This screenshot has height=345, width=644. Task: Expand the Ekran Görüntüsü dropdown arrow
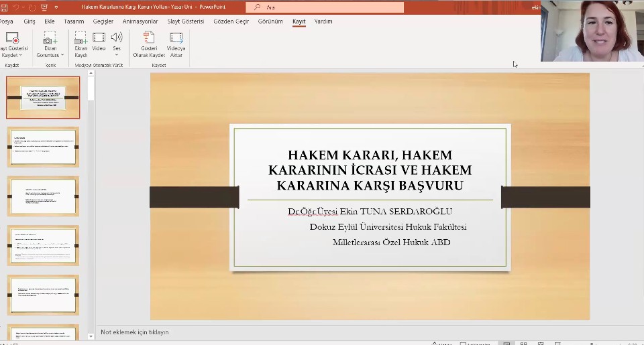pos(62,55)
